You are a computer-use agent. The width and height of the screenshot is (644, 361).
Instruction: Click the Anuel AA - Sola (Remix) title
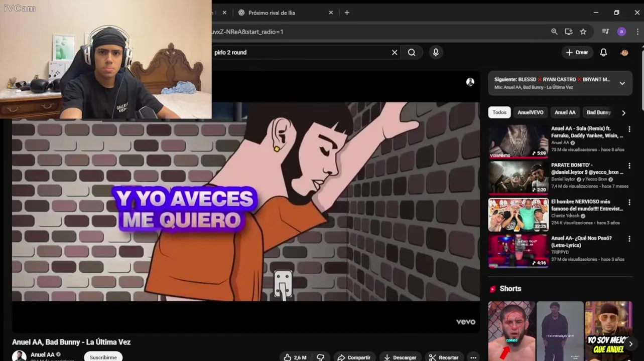click(x=587, y=132)
